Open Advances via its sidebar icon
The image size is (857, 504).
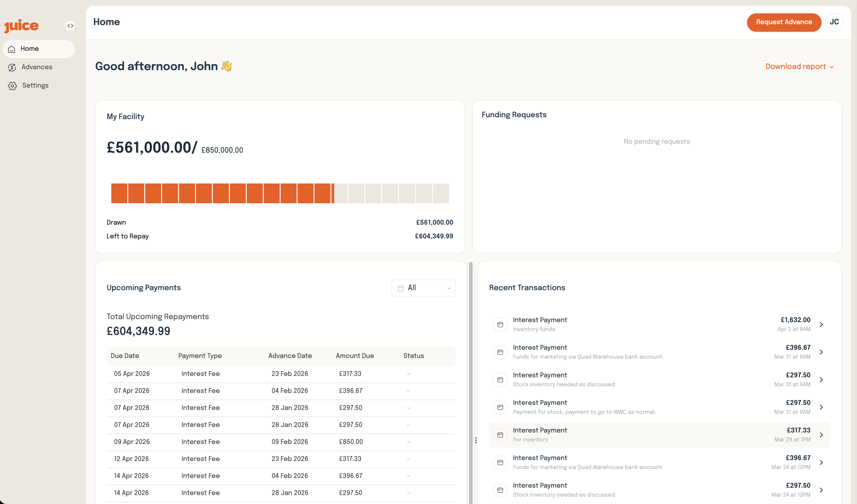(12, 67)
